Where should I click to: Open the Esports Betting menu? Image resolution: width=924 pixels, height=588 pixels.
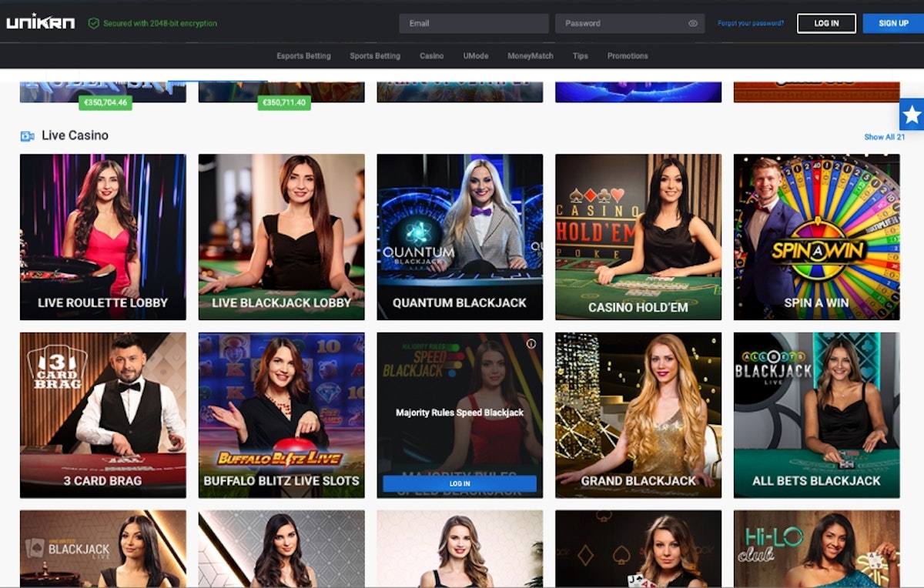tap(303, 56)
